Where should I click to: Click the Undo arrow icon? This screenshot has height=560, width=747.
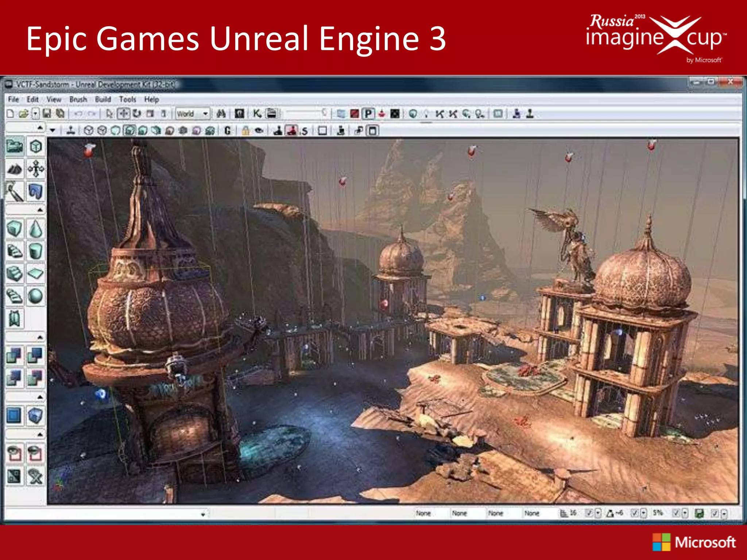[78, 114]
